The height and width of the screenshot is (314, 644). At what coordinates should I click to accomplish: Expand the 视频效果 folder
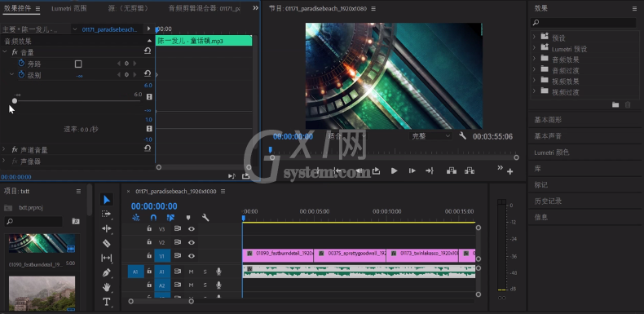534,80
